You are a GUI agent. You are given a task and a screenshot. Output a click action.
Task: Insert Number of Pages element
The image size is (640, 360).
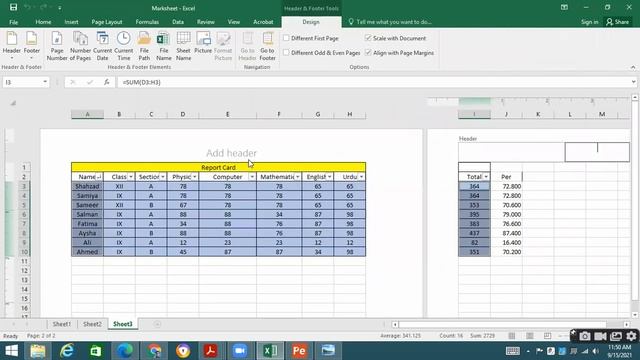tap(80, 46)
